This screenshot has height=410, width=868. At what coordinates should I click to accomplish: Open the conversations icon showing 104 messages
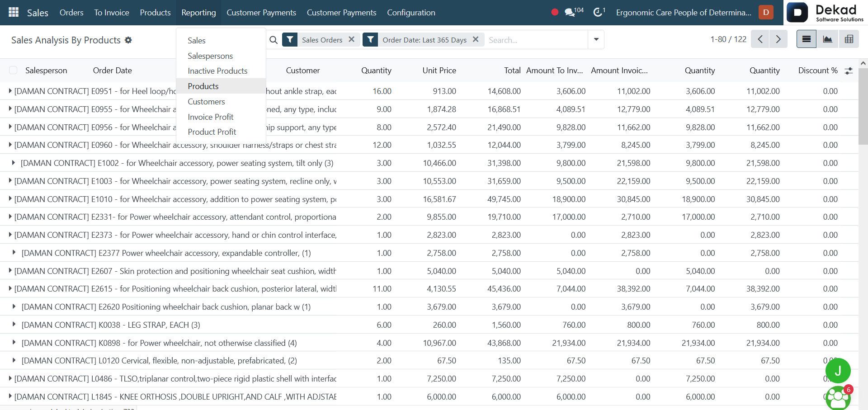point(574,12)
